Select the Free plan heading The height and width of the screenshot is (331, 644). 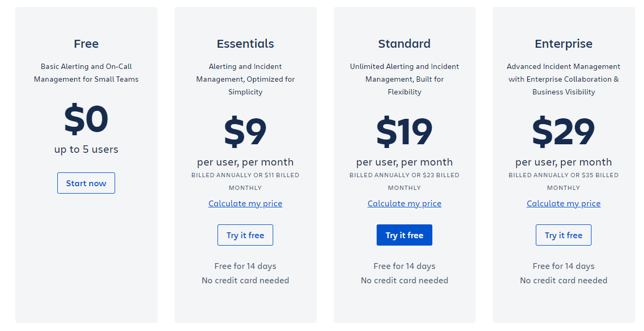pyautogui.click(x=86, y=44)
